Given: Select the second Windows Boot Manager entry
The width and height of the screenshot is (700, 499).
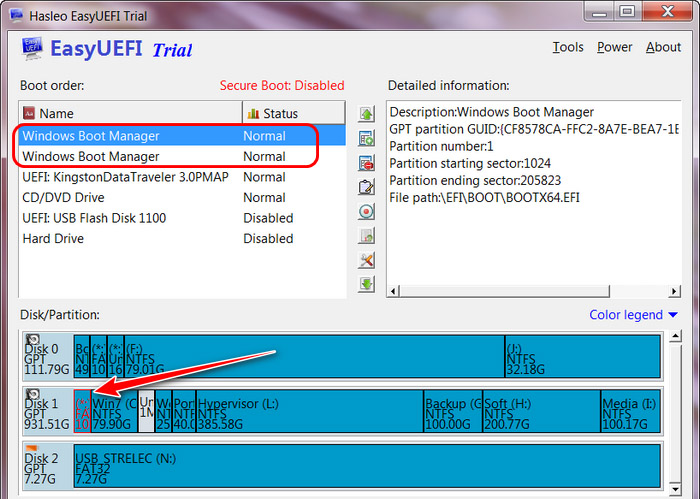Looking at the screenshot, I should 182,156.
